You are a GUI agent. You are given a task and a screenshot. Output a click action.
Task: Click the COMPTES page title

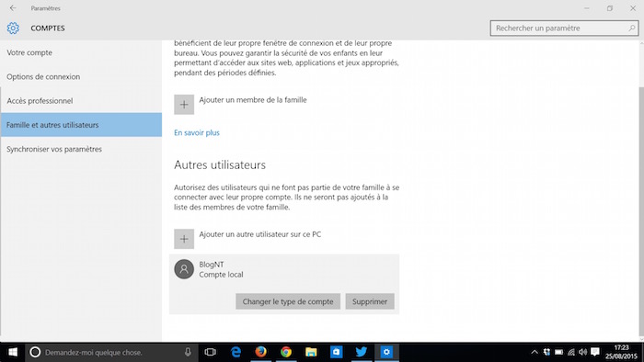point(48,28)
